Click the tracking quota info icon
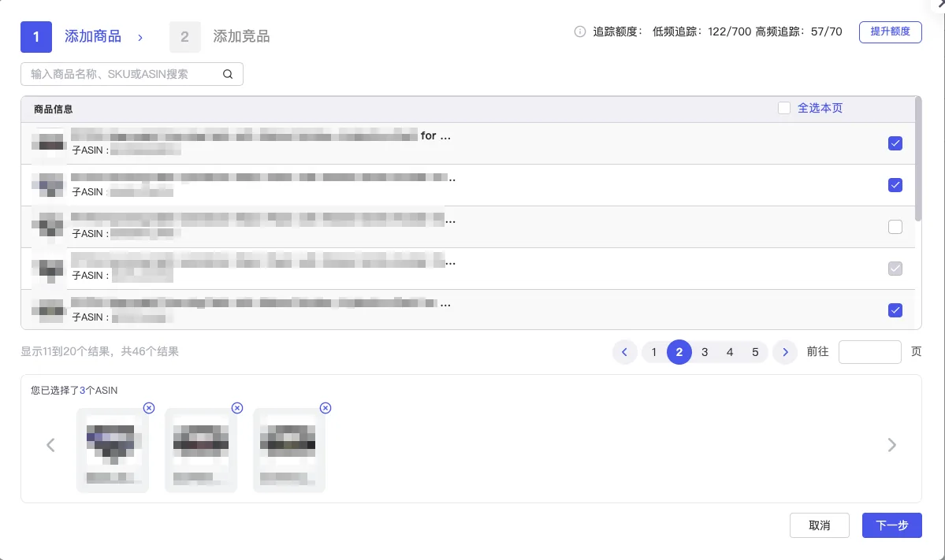The image size is (945, 560). (580, 32)
